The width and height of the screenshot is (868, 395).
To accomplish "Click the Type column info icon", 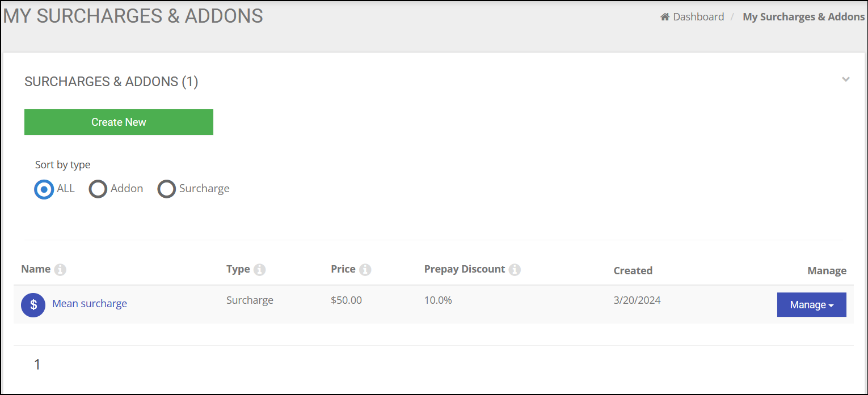I will (x=260, y=270).
